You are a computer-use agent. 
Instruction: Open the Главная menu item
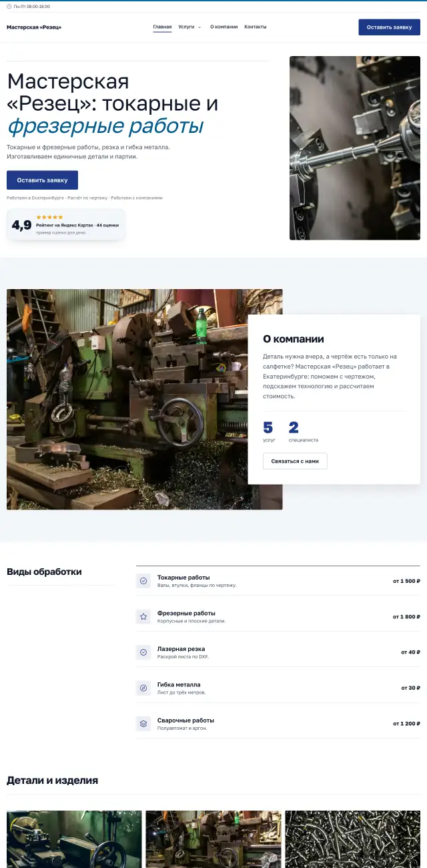162,27
